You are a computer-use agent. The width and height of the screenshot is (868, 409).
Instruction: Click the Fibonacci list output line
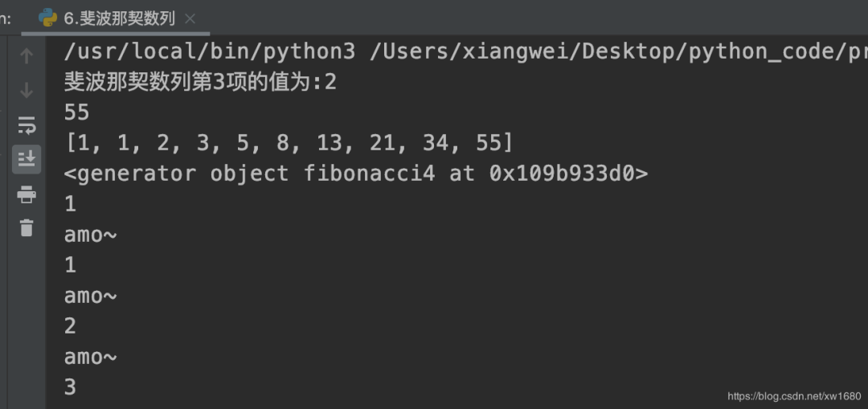coord(289,143)
